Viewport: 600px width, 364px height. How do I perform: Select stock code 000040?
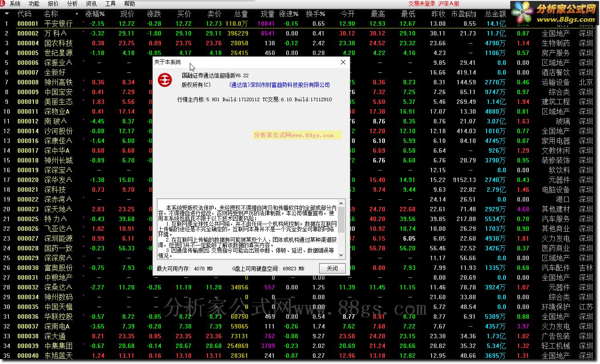(28, 356)
